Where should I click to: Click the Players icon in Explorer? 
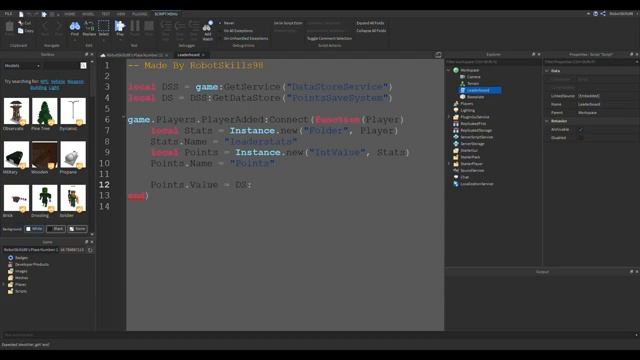[456, 103]
